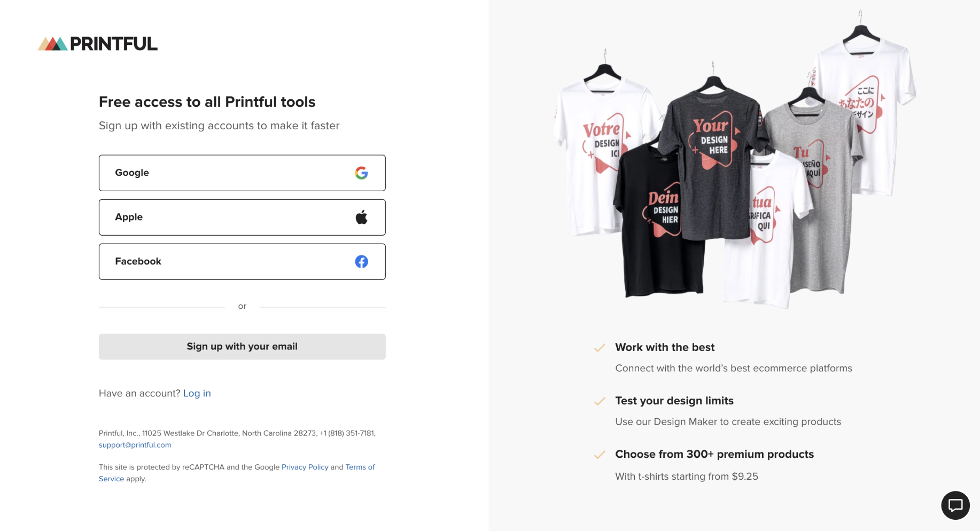The image size is (980, 531).
Task: Click the Facebook logo icon
Action: click(x=361, y=261)
